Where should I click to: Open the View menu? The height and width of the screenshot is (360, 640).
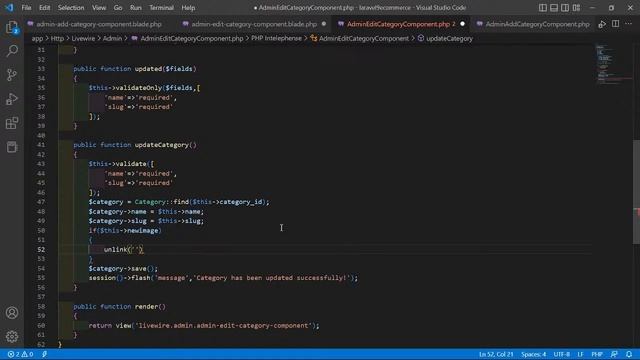coord(99,8)
